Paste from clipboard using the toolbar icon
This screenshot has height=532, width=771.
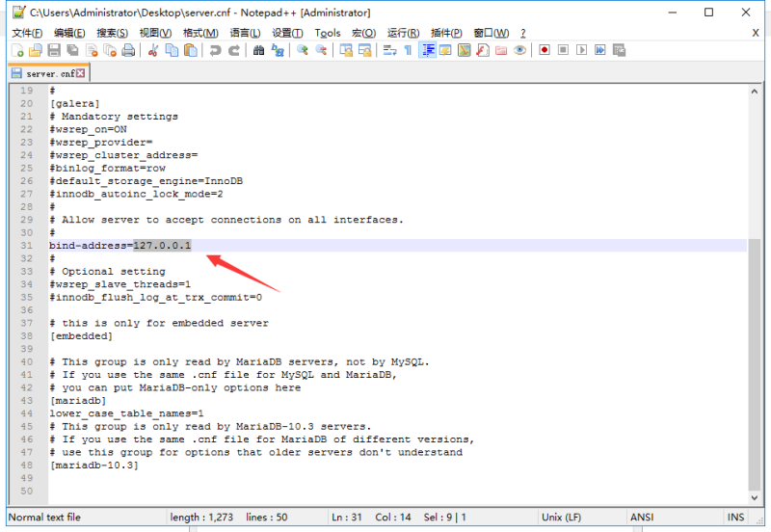[x=190, y=50]
